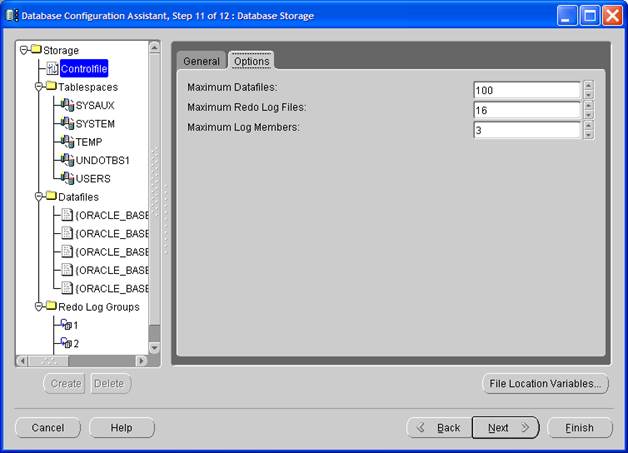
Task: Decrease Maximum Redo Log Files value
Action: point(588,115)
